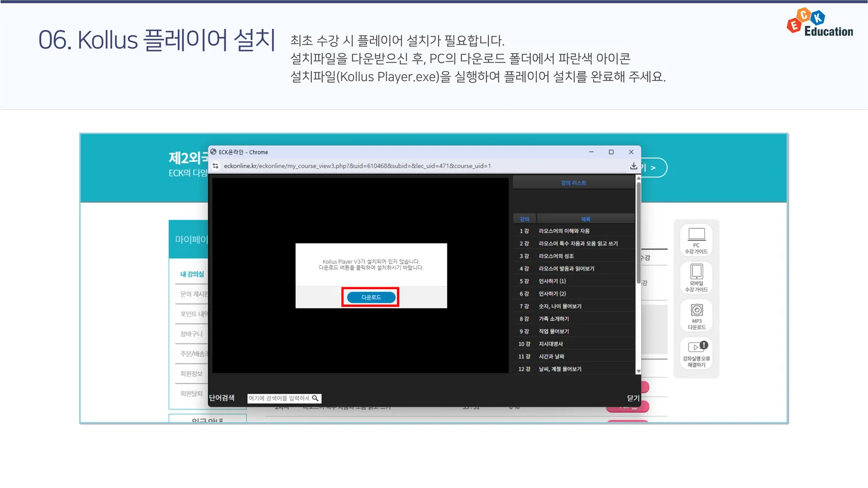Select lecture 2강 라오스어 특수 자음과 모음 읽고 쓰기
The width and height of the screenshot is (868, 488).
coord(573,243)
